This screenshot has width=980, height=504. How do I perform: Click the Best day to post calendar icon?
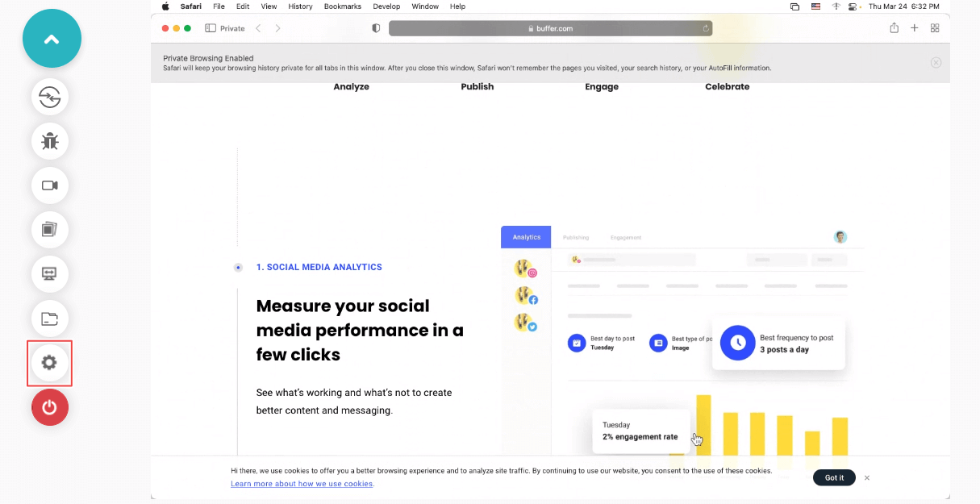577,343
